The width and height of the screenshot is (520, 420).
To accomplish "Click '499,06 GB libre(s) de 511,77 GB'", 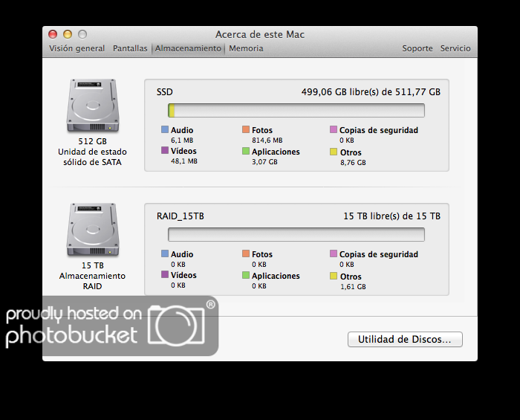I will tap(371, 92).
